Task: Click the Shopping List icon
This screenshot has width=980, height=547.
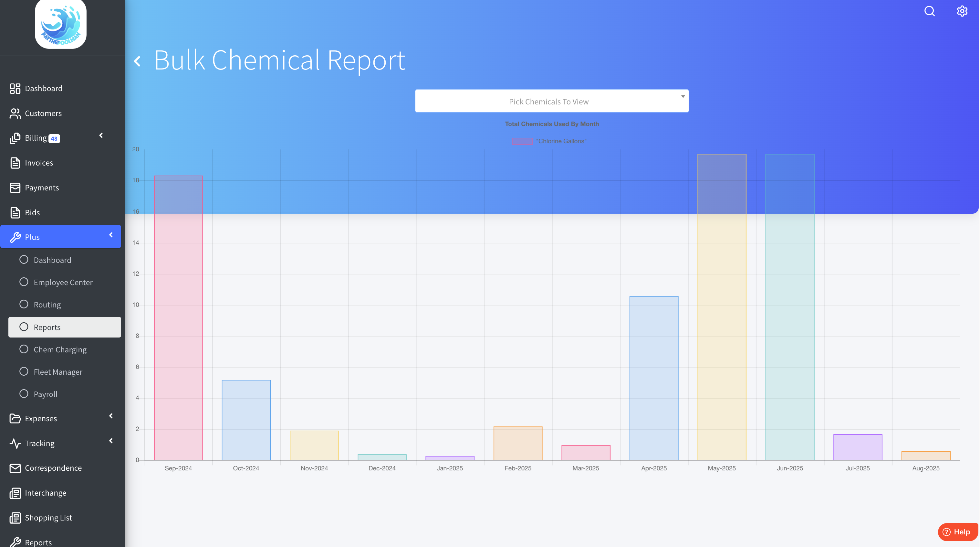Action: [15, 518]
